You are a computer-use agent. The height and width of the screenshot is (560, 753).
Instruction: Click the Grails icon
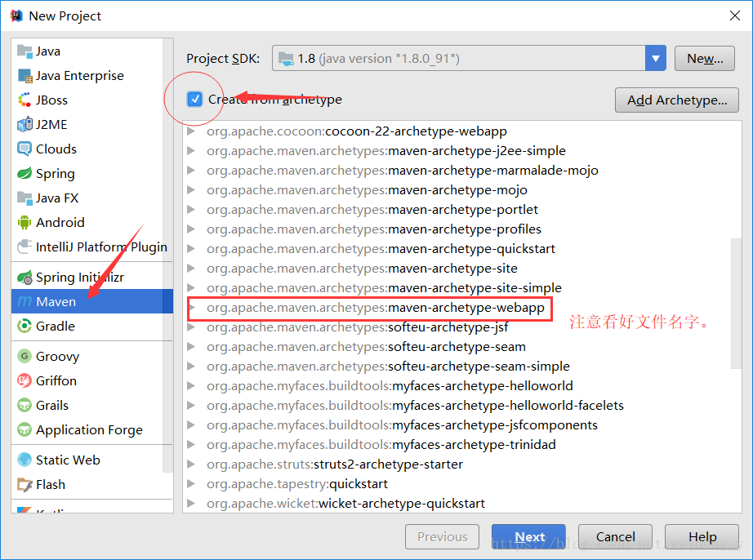24,405
